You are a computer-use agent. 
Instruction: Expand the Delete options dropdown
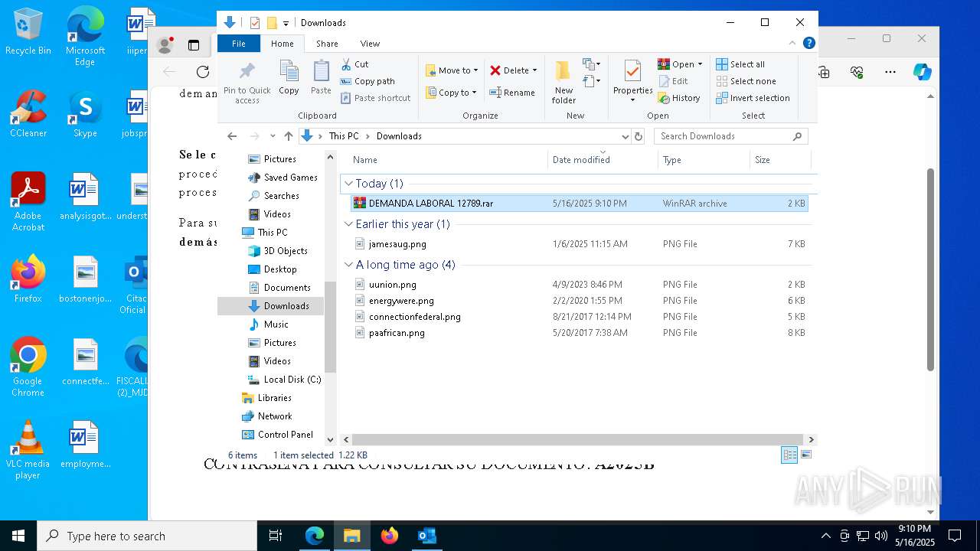pyautogui.click(x=534, y=70)
